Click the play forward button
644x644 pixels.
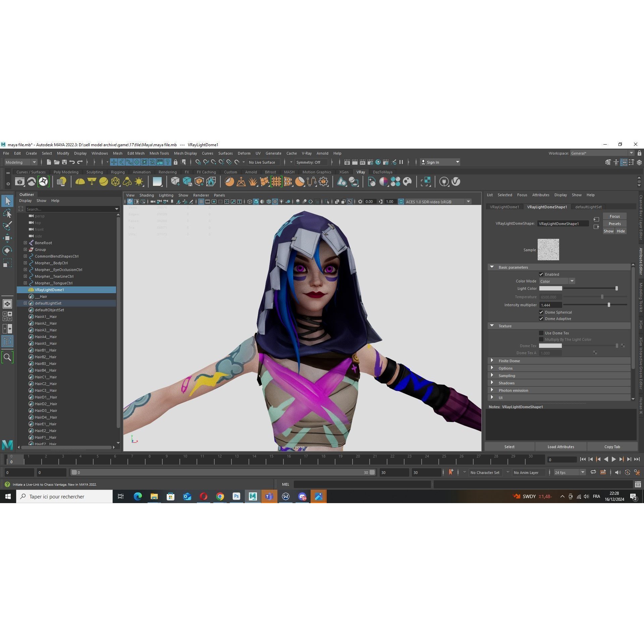tap(613, 459)
